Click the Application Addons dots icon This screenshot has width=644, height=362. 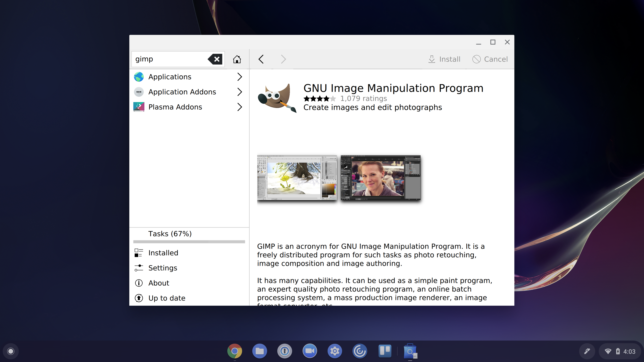(x=139, y=92)
